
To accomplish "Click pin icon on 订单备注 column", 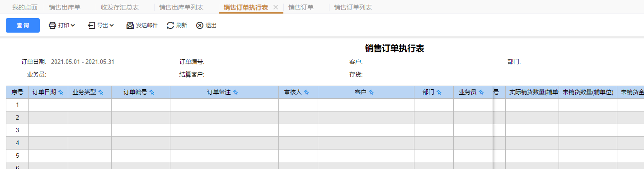I will (235, 92).
